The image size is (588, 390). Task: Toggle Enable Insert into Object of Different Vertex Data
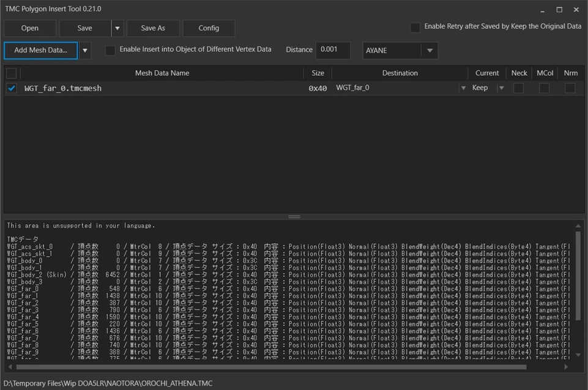coord(110,50)
